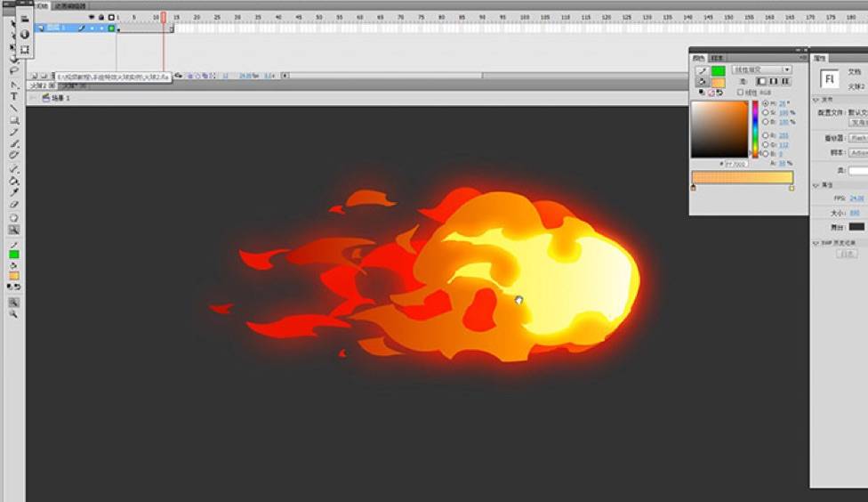The width and height of the screenshot is (868, 502).
Task: Open the Align panel icon
Action: pyautogui.click(x=24, y=19)
